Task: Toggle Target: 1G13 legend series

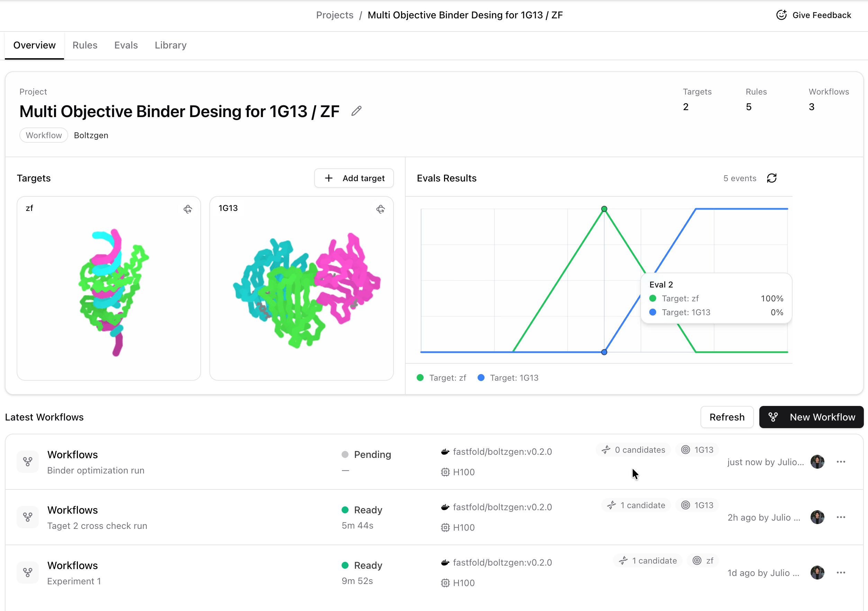Action: [508, 378]
